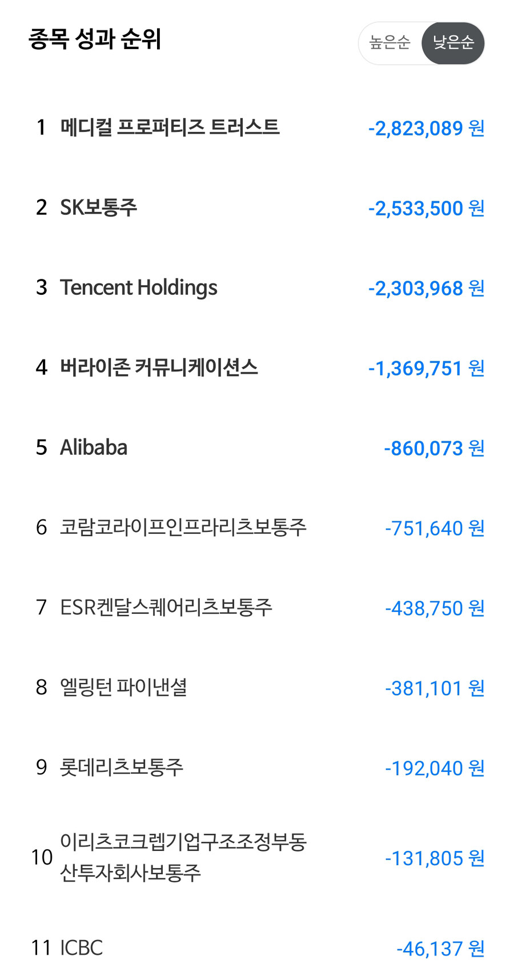Tap the -46,137 원 loss value

coord(440,949)
